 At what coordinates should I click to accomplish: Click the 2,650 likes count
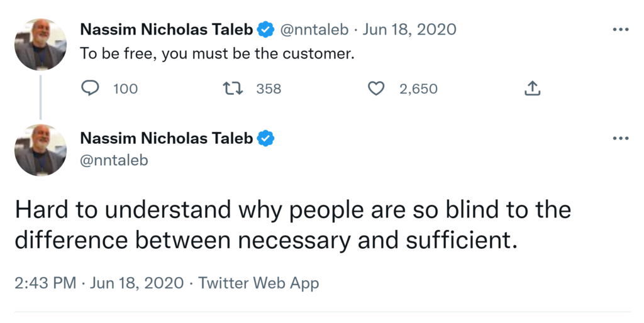coord(418,89)
